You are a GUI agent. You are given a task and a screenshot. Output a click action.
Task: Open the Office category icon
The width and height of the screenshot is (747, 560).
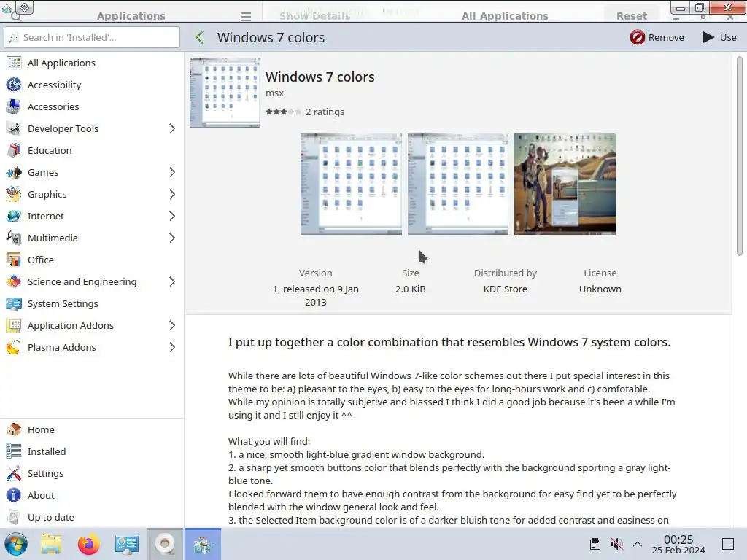[14, 260]
